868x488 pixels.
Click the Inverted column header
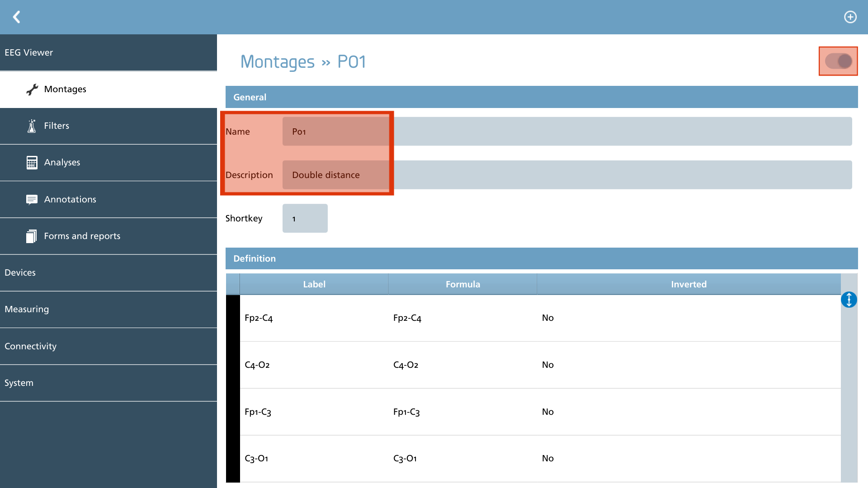(x=689, y=284)
